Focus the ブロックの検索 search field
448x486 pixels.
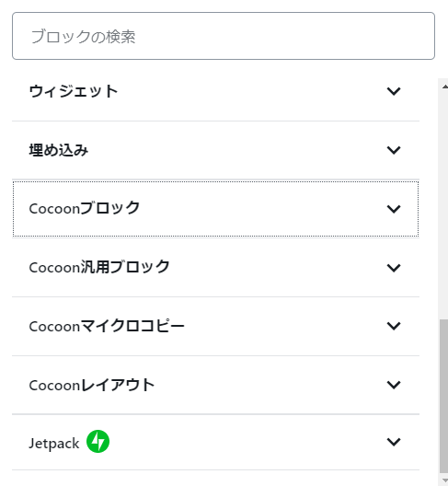224,36
